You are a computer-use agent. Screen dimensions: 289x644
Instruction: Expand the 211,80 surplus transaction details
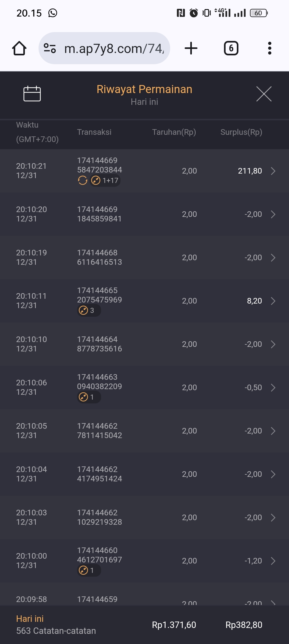(273, 171)
